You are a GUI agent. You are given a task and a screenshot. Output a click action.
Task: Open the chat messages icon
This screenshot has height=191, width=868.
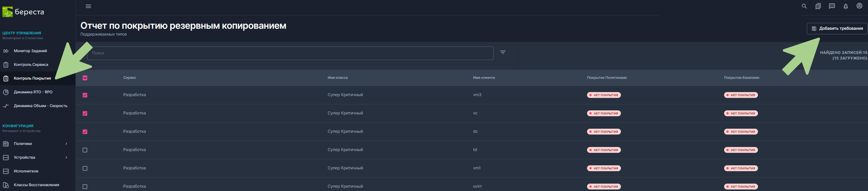point(832,6)
